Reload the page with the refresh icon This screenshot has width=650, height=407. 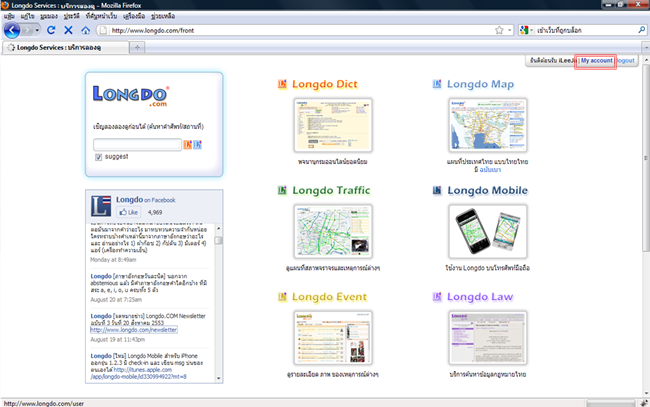click(51, 30)
